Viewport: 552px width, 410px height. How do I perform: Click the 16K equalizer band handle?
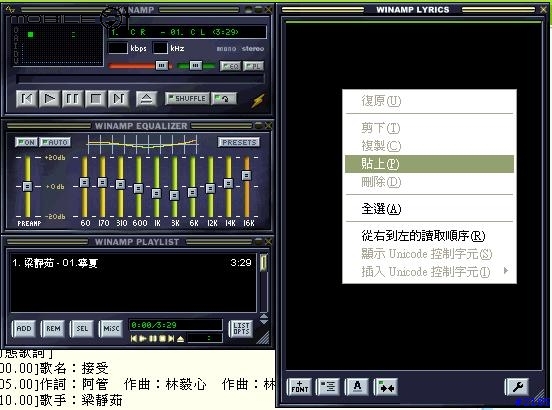[246, 175]
